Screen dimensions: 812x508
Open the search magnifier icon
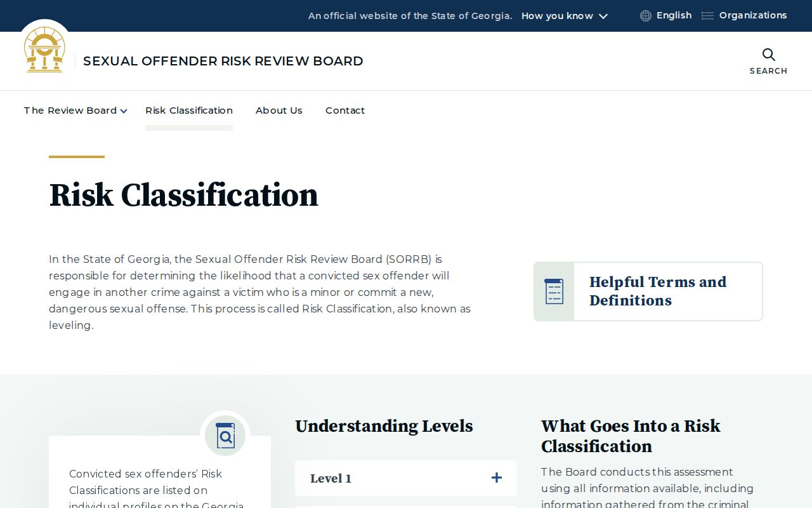pos(768,55)
